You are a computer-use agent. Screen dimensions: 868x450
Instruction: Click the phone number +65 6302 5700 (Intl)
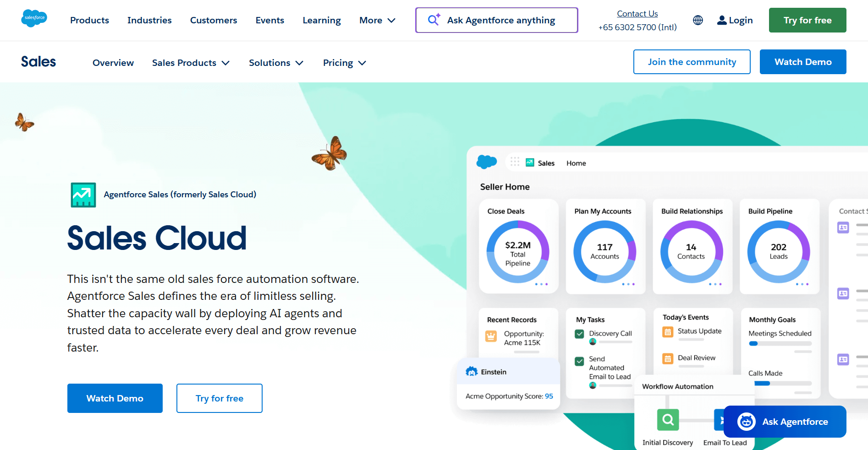coord(637,27)
